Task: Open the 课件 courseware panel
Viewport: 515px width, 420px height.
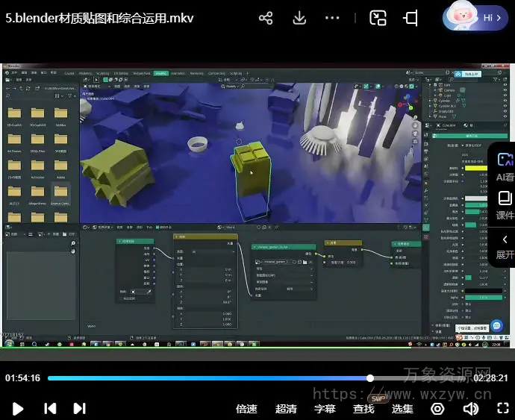Action: 505,205
